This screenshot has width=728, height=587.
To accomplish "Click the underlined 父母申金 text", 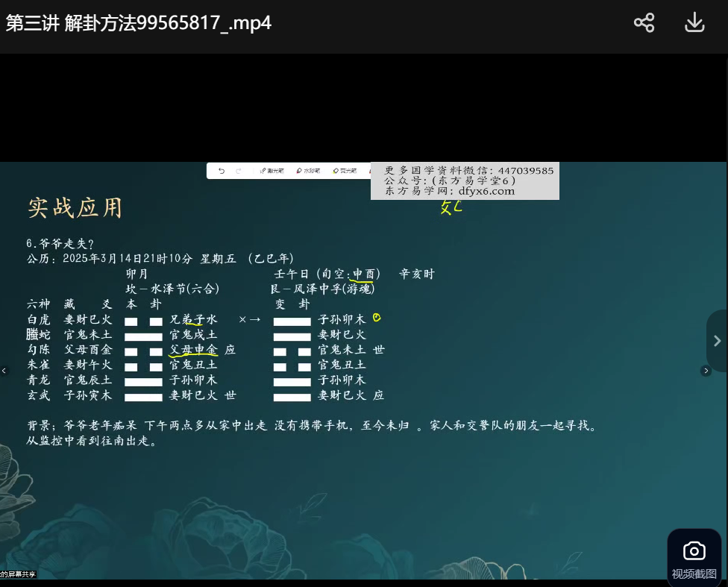I will 193,349.
